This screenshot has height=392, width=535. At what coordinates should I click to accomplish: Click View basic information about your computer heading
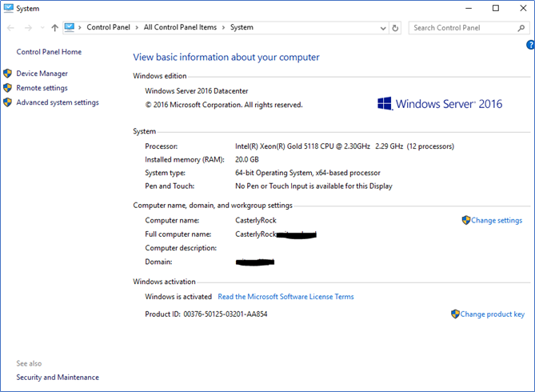coord(226,58)
